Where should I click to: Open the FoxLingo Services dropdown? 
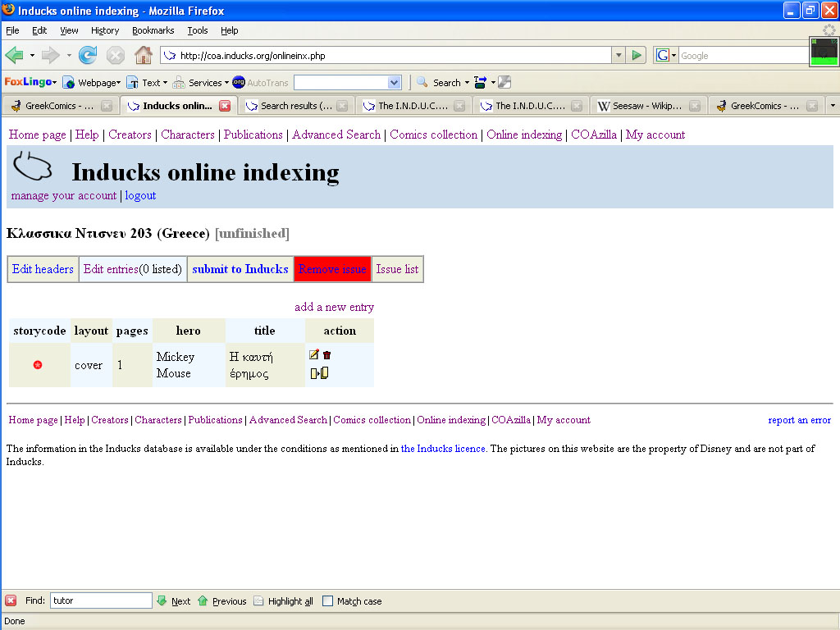click(x=205, y=83)
